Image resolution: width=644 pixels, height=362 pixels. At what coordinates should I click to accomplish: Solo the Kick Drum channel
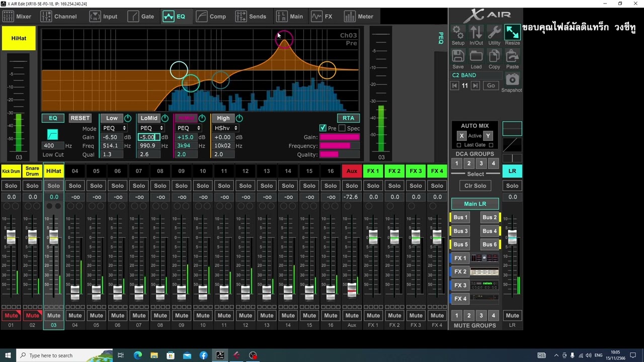pyautogui.click(x=11, y=186)
